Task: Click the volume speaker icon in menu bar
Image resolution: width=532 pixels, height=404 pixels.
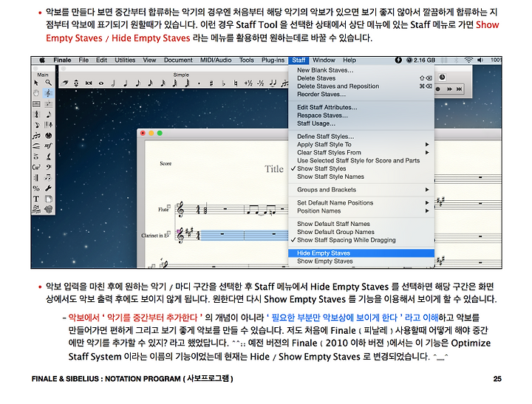Action: point(480,61)
